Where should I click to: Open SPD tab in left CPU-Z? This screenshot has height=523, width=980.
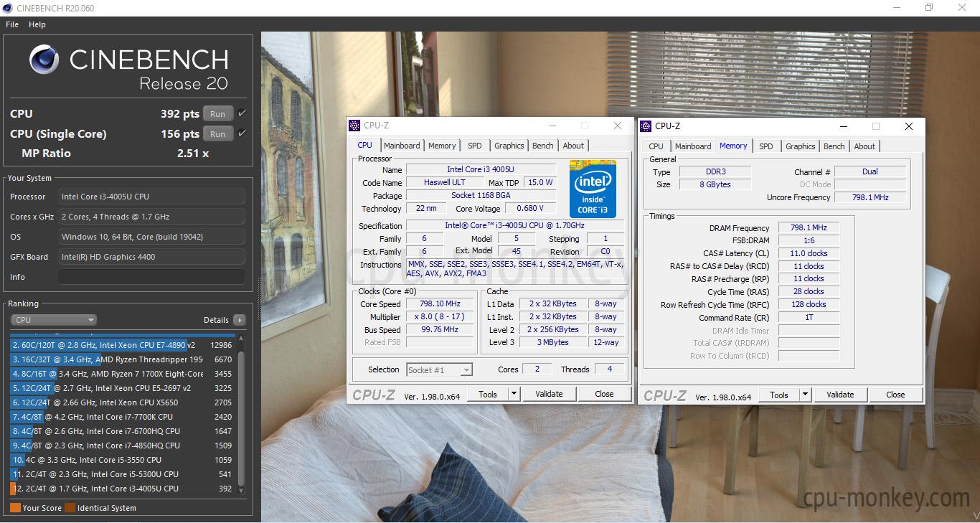pos(475,146)
